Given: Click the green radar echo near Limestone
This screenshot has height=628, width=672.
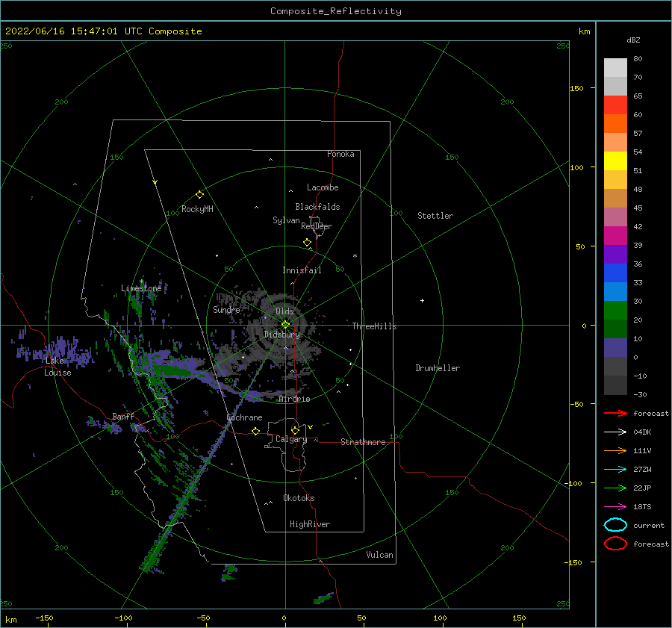Looking at the screenshot, I should point(137,304).
